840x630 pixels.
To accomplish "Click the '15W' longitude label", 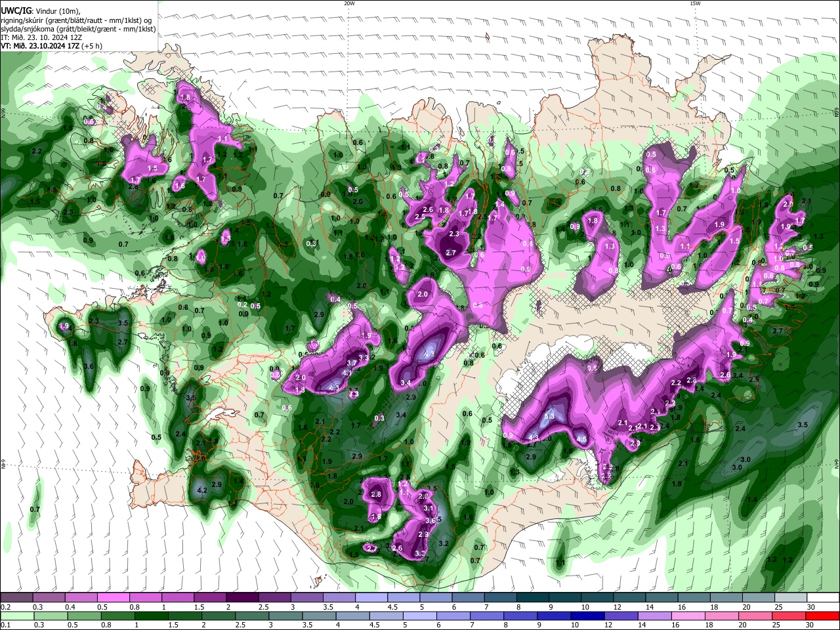I will point(695,3).
